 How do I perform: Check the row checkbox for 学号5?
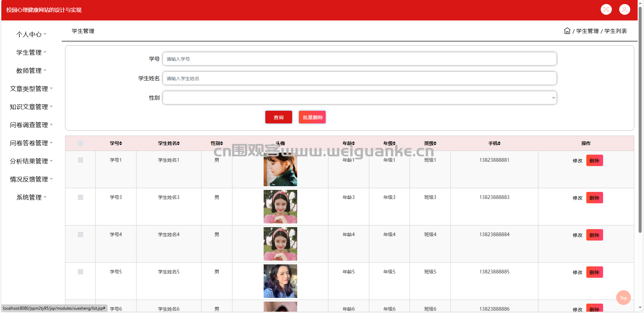(80, 272)
